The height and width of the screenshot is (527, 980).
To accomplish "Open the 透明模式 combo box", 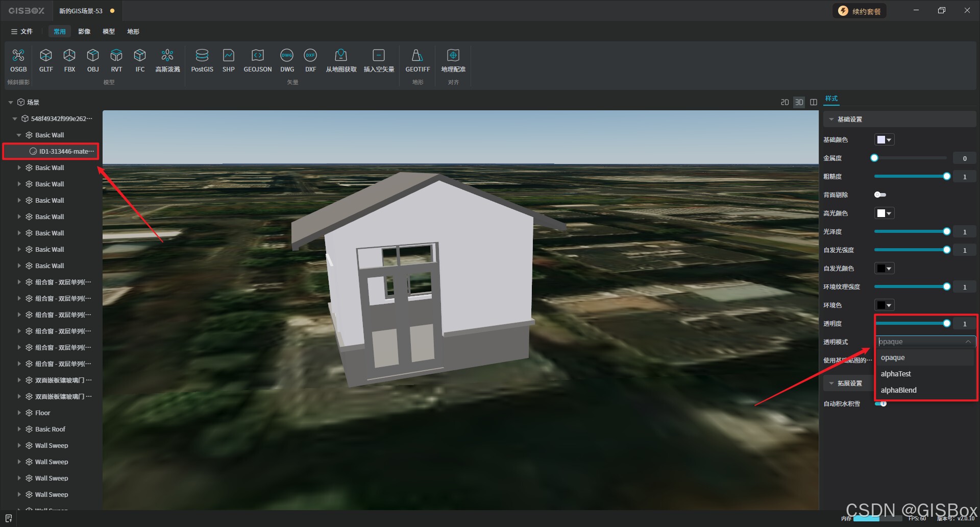I will coord(925,342).
